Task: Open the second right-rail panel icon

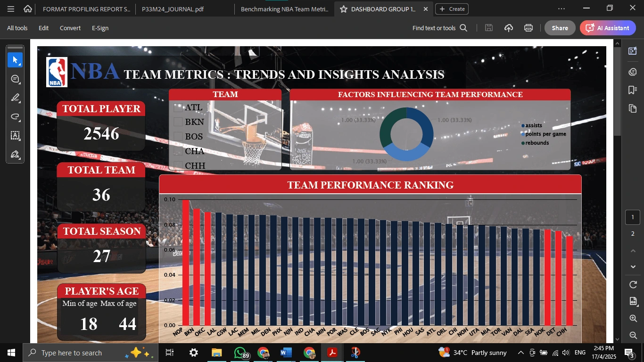Action: pyautogui.click(x=633, y=72)
